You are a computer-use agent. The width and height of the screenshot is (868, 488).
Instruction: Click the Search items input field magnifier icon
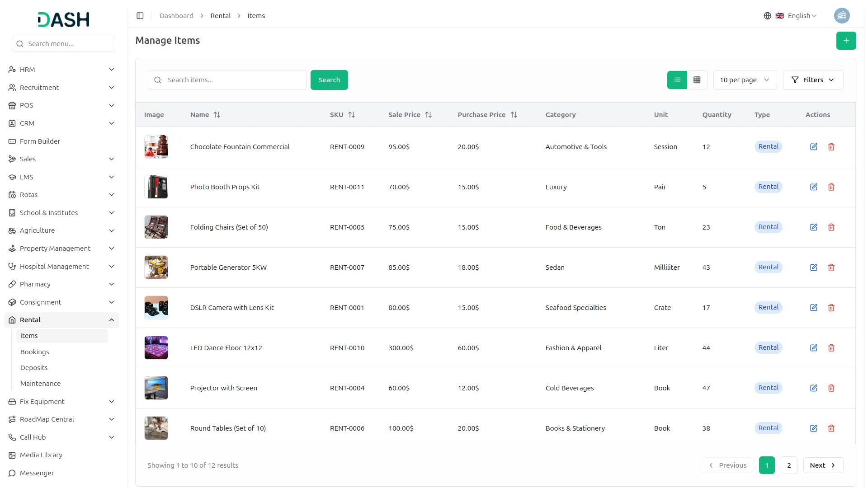pyautogui.click(x=157, y=80)
